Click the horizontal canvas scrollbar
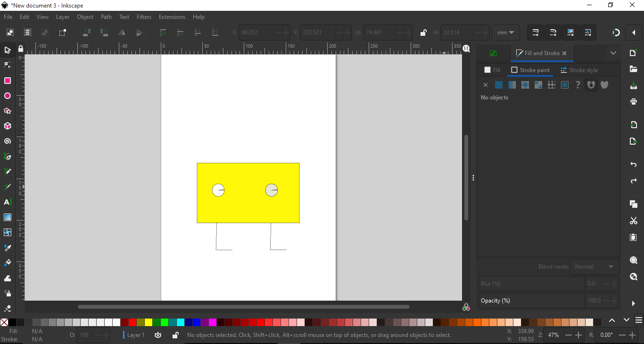 pyautogui.click(x=244, y=307)
